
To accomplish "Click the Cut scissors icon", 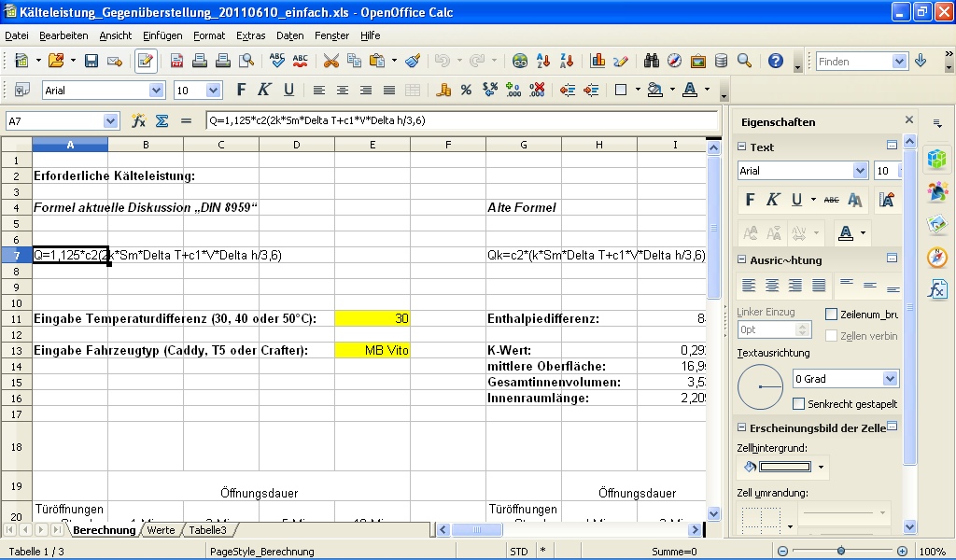I will click(x=330, y=61).
